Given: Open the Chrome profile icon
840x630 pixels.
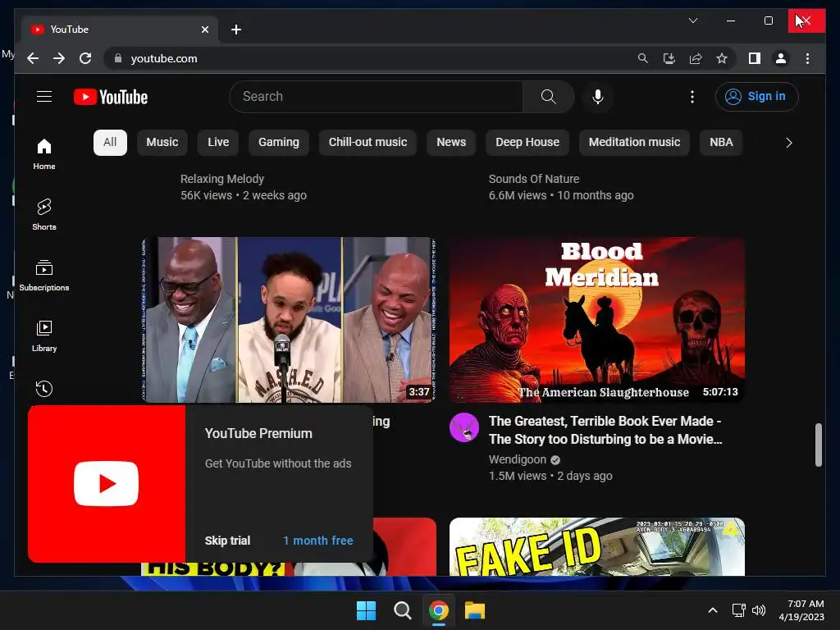Looking at the screenshot, I should tap(781, 58).
